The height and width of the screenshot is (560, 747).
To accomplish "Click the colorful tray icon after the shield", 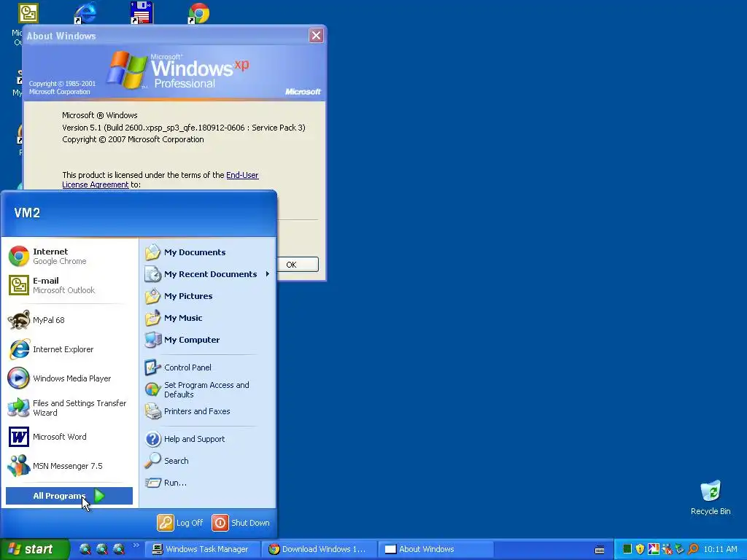I will 653,549.
